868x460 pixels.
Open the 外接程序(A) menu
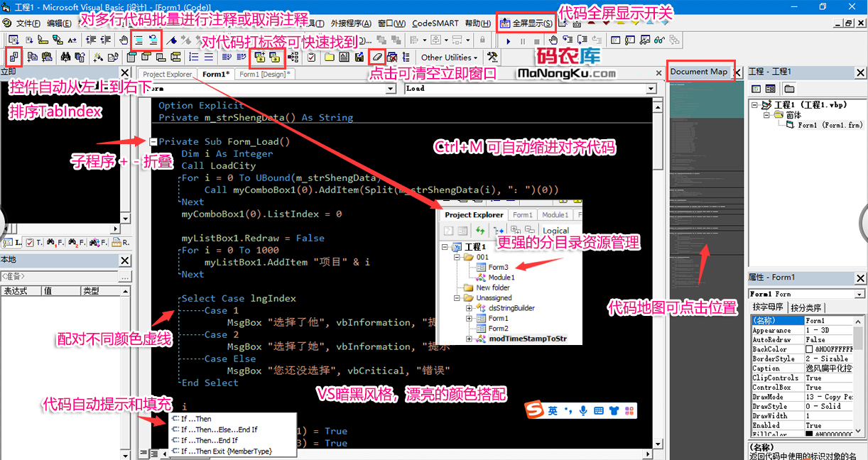click(349, 23)
